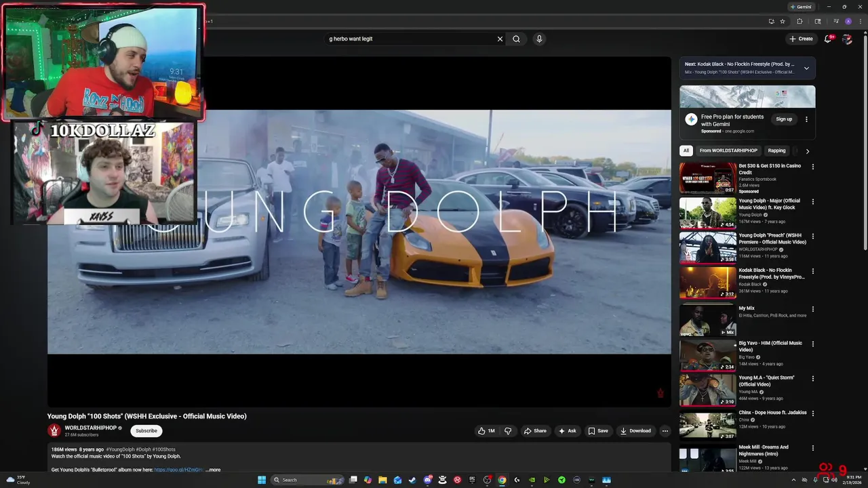Dislike the 100 Shots video
868x488 pixels.
508,431
